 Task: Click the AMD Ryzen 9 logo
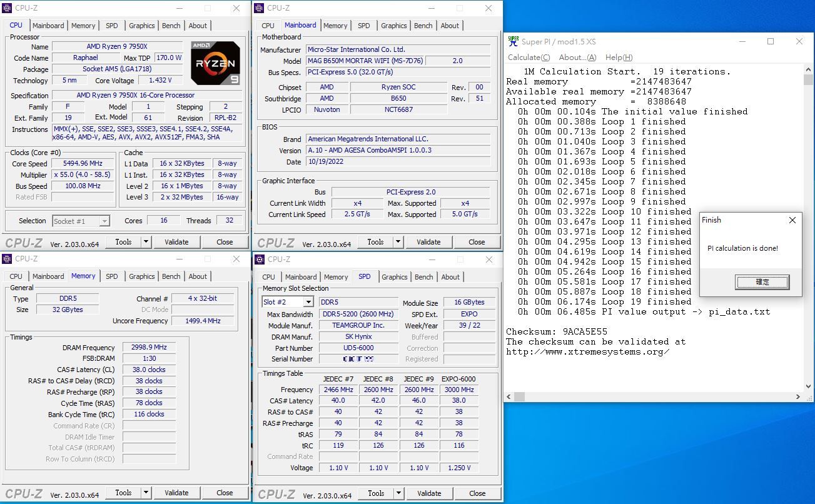coord(215,63)
